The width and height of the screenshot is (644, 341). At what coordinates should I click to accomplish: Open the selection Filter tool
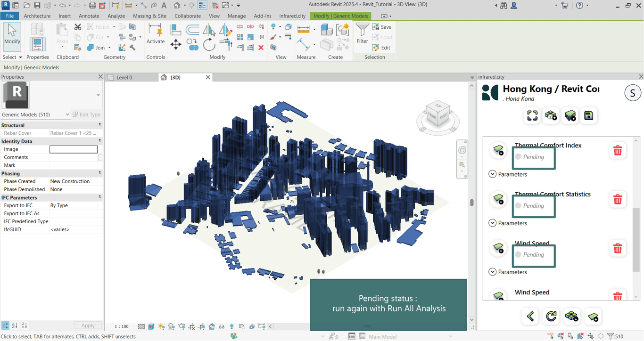[x=362, y=34]
